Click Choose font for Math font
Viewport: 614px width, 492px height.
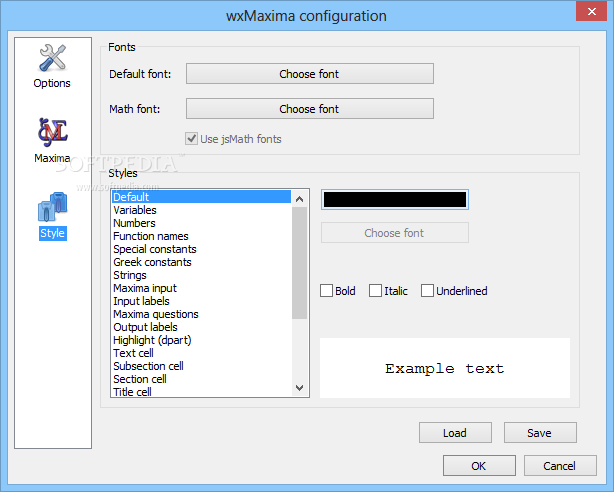[x=310, y=109]
